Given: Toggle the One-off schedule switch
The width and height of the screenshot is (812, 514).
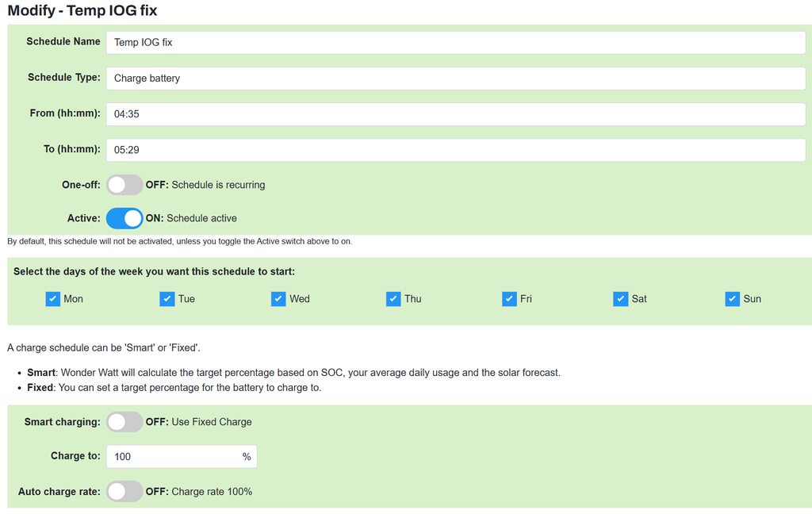Looking at the screenshot, I should [x=124, y=185].
